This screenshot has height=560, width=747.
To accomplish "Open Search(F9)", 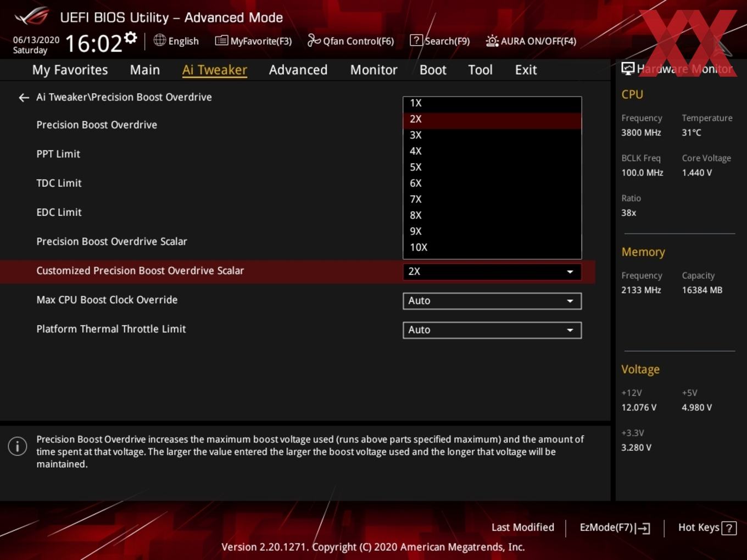I will (440, 41).
